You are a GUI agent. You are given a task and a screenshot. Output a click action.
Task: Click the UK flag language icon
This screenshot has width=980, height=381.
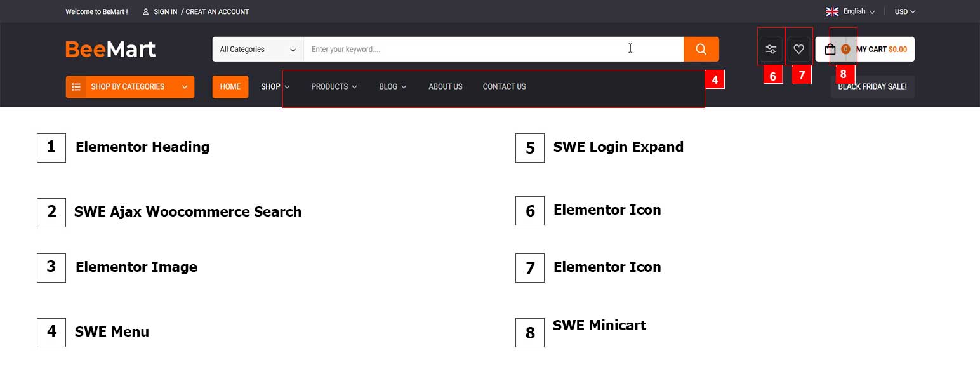click(832, 11)
